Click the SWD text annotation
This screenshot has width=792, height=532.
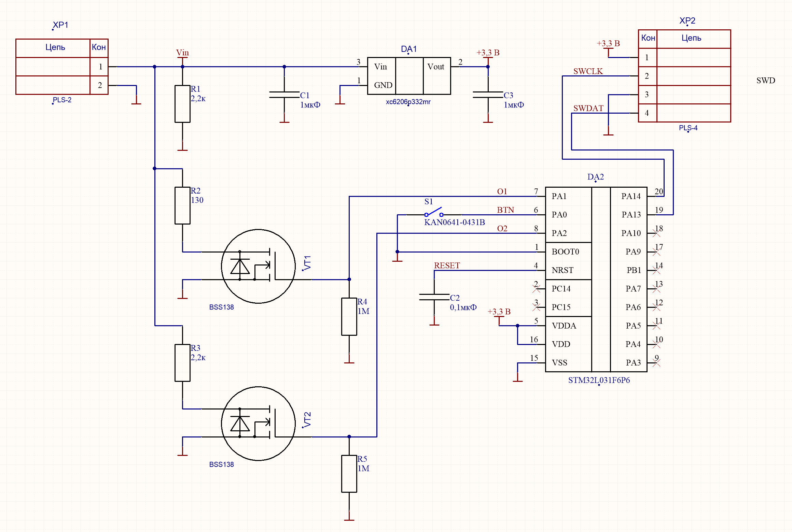tap(765, 81)
